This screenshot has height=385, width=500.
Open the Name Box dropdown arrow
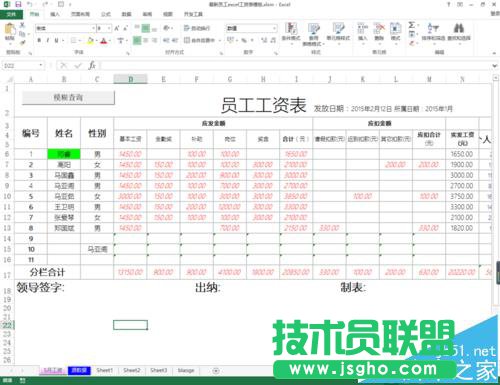[41, 65]
